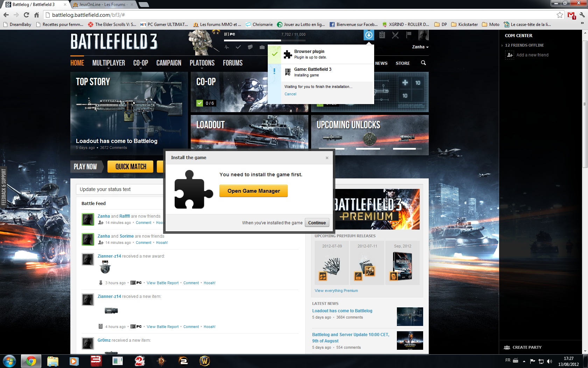Open the Upcoming Unlocks tile
Screen dimensions: 588x368
click(x=370, y=135)
